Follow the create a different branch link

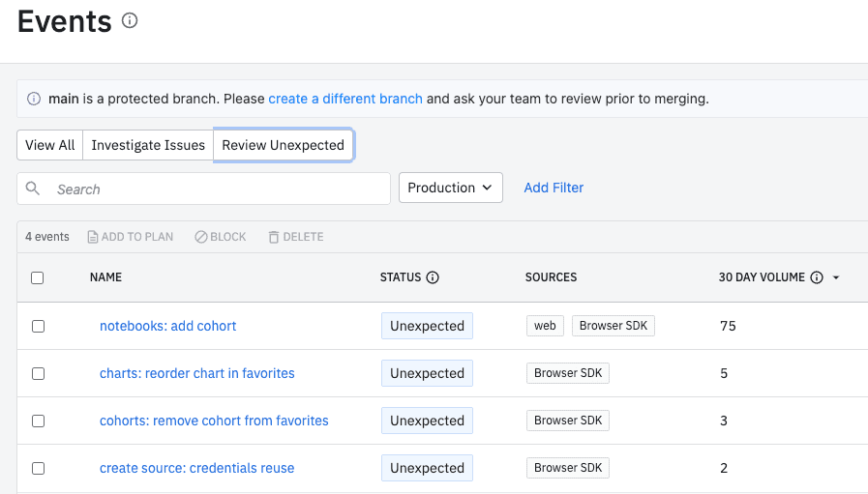(x=344, y=99)
